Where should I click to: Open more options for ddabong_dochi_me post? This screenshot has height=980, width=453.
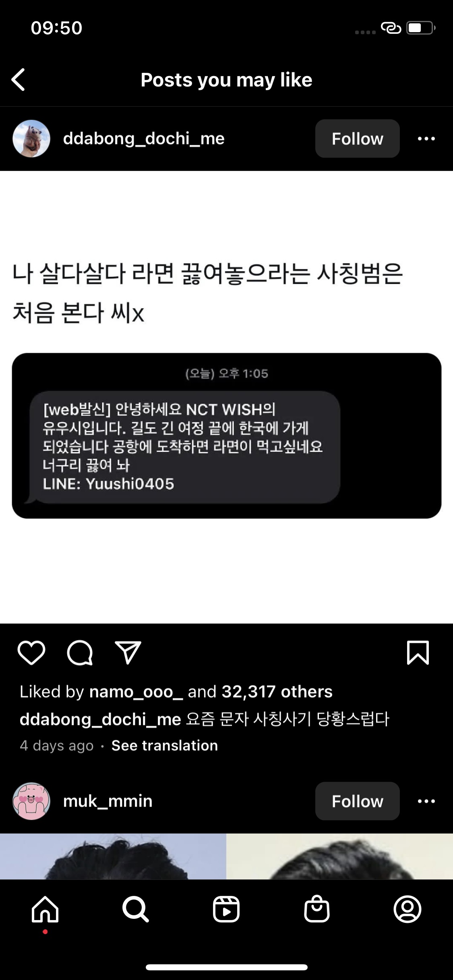426,139
